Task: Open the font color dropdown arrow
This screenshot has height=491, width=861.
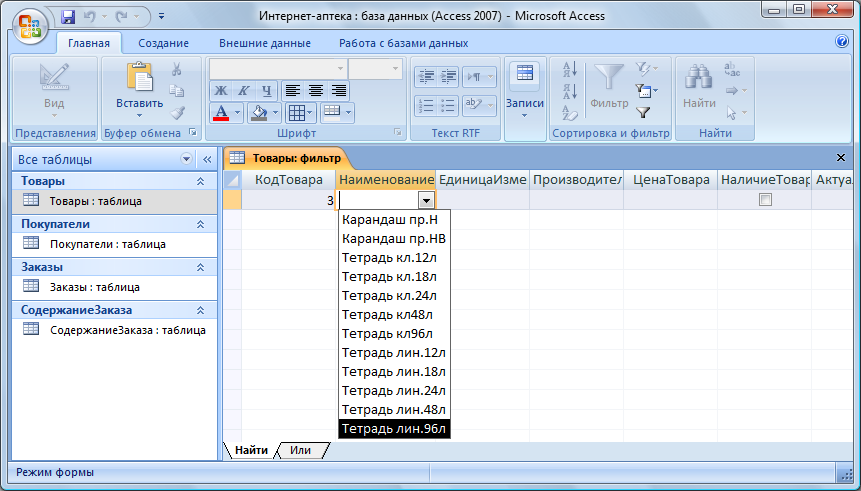Action: [x=237, y=113]
